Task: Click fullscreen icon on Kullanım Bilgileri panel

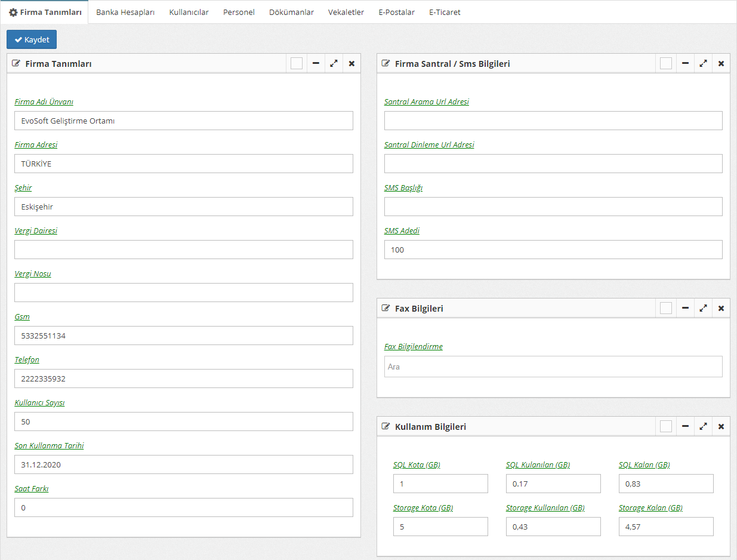Action: coord(703,426)
